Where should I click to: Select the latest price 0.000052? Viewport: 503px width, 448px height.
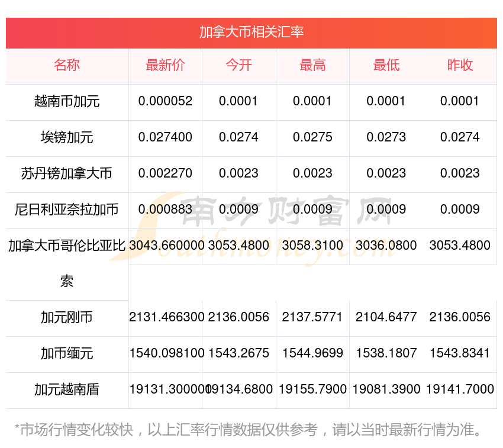[x=165, y=101]
